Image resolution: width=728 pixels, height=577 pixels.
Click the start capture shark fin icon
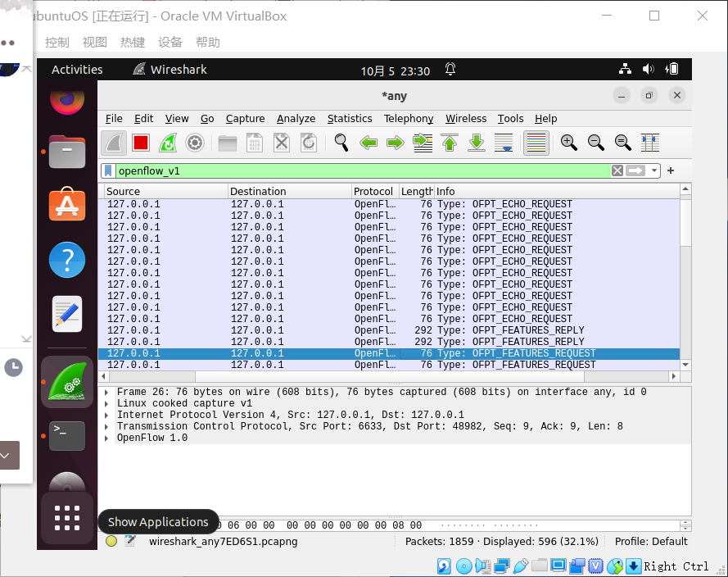click(x=114, y=143)
